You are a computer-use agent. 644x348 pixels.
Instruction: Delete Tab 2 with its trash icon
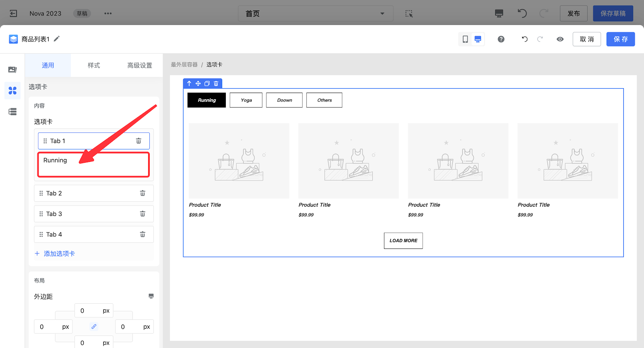pos(142,193)
